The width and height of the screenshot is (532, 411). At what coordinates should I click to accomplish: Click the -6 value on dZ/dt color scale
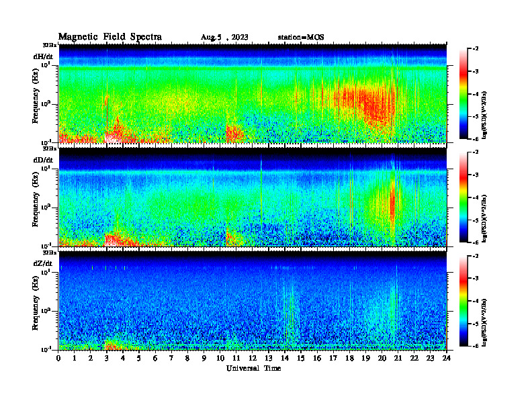pyautogui.click(x=475, y=346)
